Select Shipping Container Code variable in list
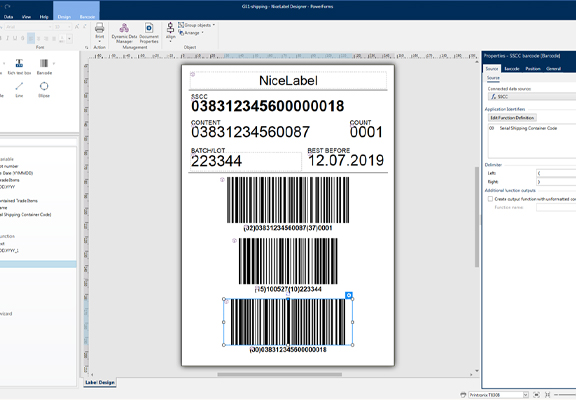The image size is (576, 400). (26, 215)
